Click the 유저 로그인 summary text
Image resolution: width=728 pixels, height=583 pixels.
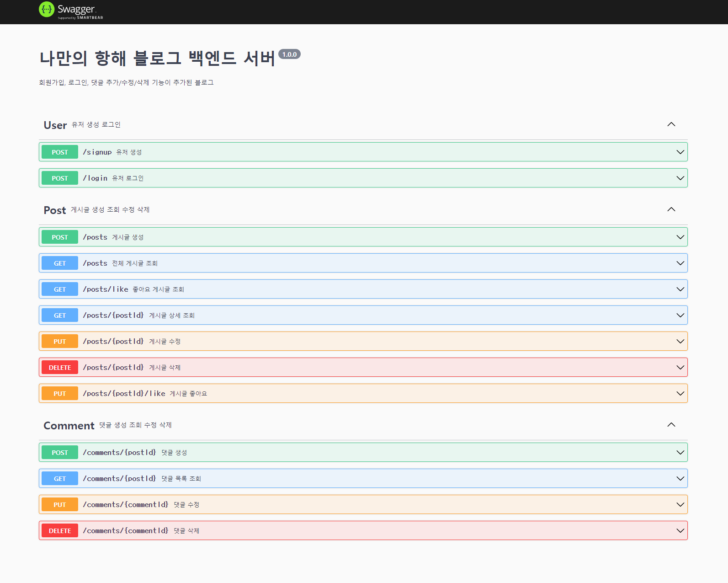(x=128, y=178)
